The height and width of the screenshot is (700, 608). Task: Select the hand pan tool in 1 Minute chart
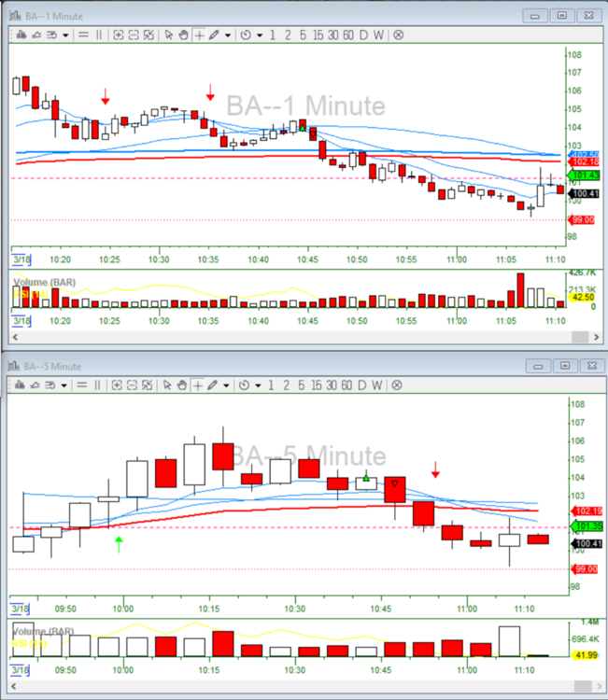[x=184, y=35]
